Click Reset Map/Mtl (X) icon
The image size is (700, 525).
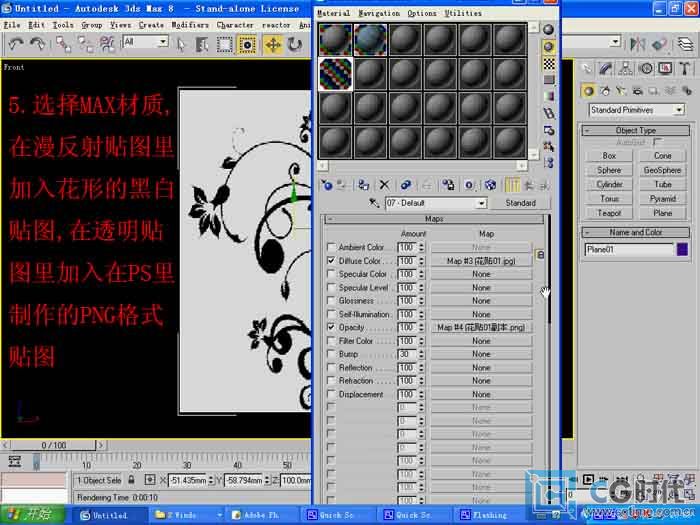(384, 185)
